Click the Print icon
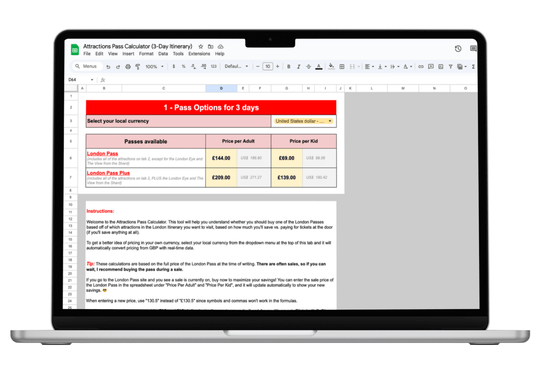This screenshot has width=540, height=371. (x=128, y=66)
